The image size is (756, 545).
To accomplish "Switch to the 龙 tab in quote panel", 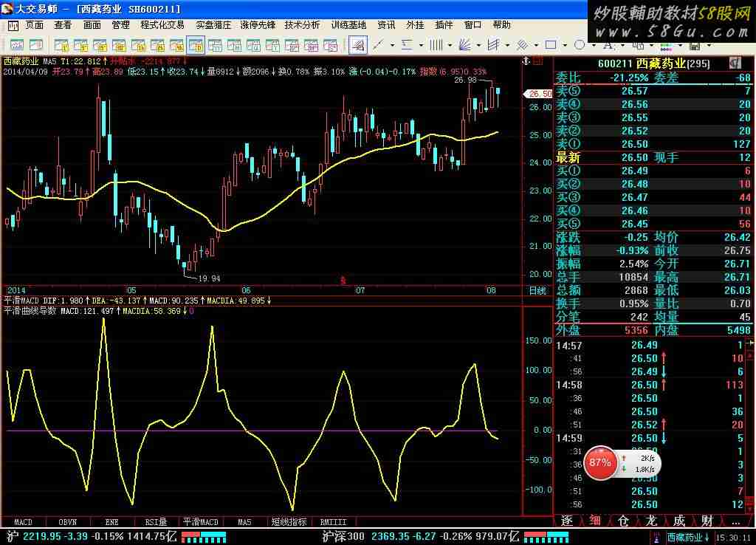I will (x=651, y=521).
